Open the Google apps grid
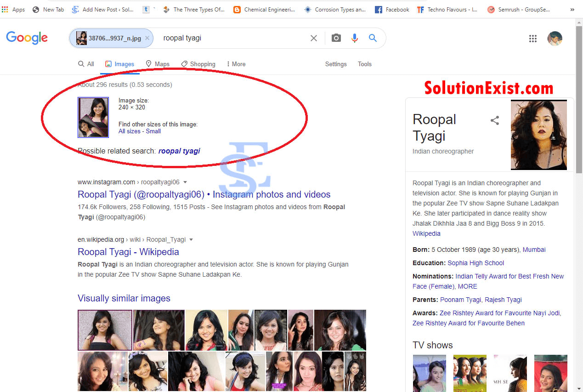Viewport: 583px width, 392px height. (533, 39)
